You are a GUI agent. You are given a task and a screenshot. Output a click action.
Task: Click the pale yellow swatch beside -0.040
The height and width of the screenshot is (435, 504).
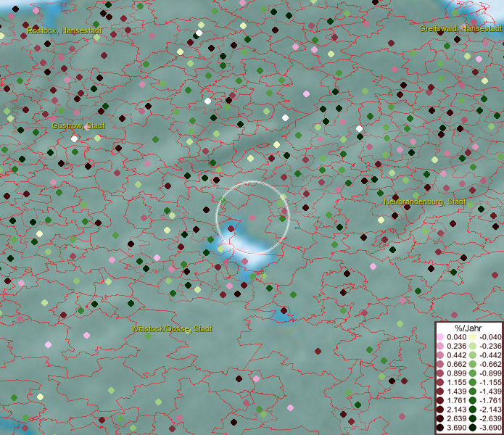click(473, 337)
